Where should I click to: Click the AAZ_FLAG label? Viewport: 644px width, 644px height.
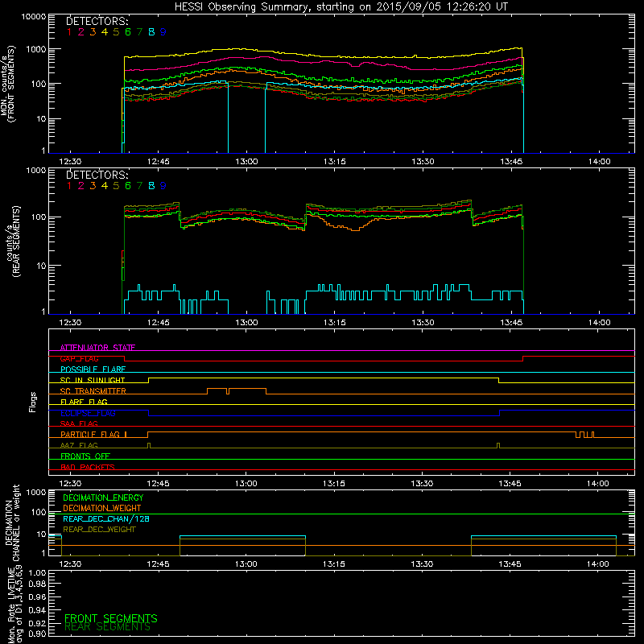[79, 445]
